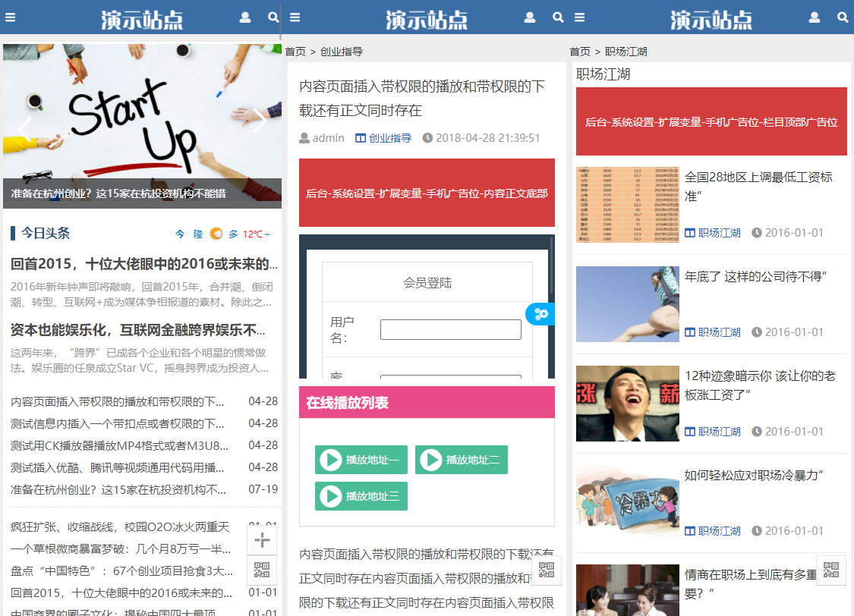Open jumping person article thumbnail
The height and width of the screenshot is (616, 854).
point(628,304)
